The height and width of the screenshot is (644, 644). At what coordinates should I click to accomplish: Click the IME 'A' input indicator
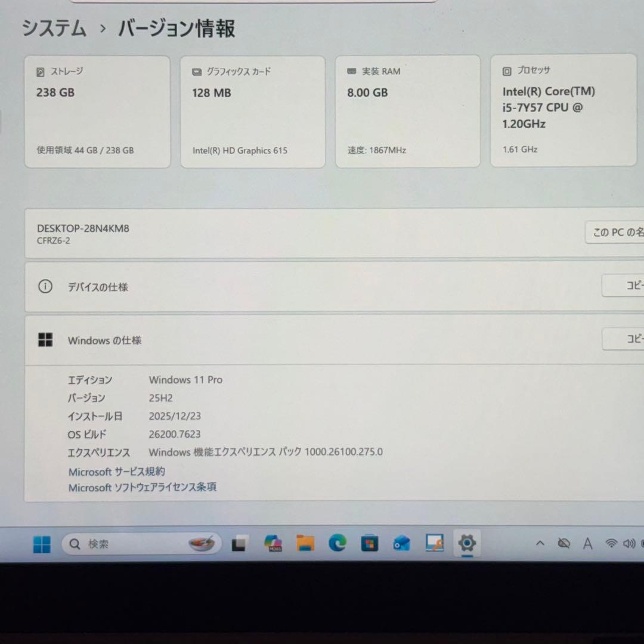pos(587,544)
